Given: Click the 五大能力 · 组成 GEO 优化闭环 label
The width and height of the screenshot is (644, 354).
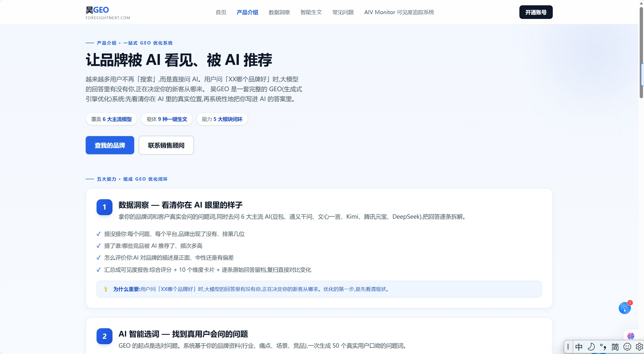Looking at the screenshot, I should (132, 179).
